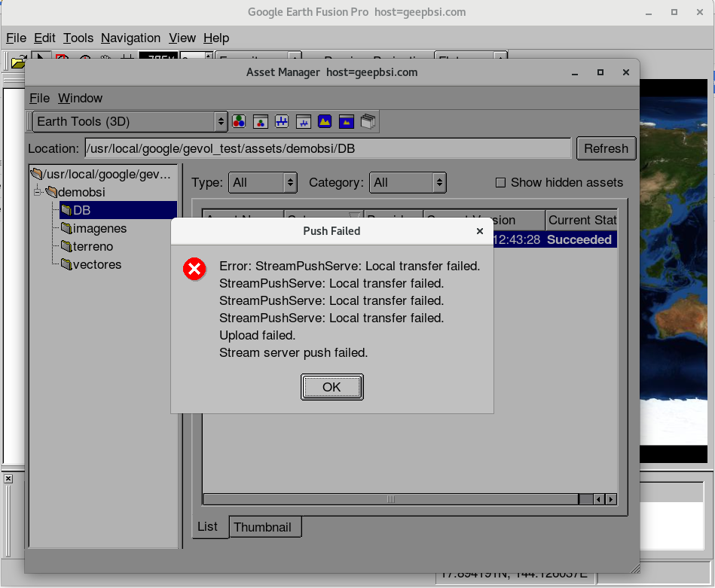Select the terreno folder

pos(93,247)
